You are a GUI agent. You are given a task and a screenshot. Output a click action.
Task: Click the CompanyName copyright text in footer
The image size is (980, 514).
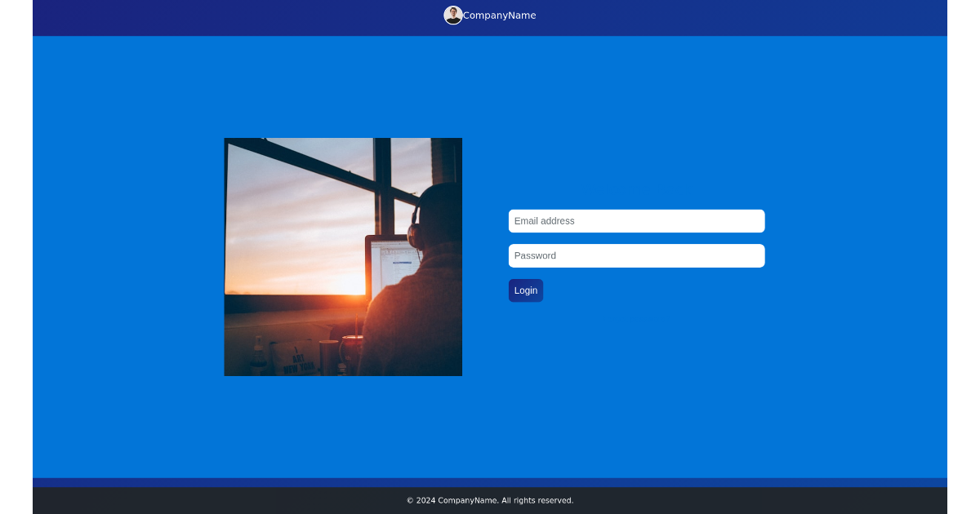pyautogui.click(x=490, y=499)
